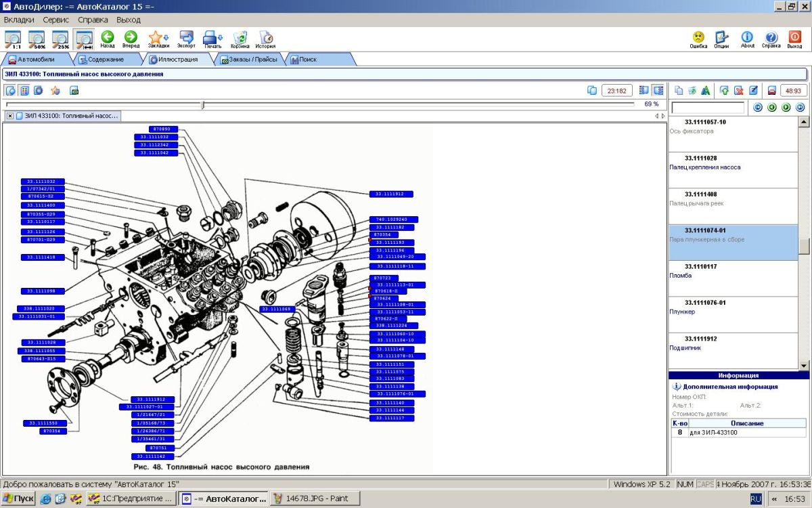Go to next part with green right arrow

pyautogui.click(x=786, y=108)
